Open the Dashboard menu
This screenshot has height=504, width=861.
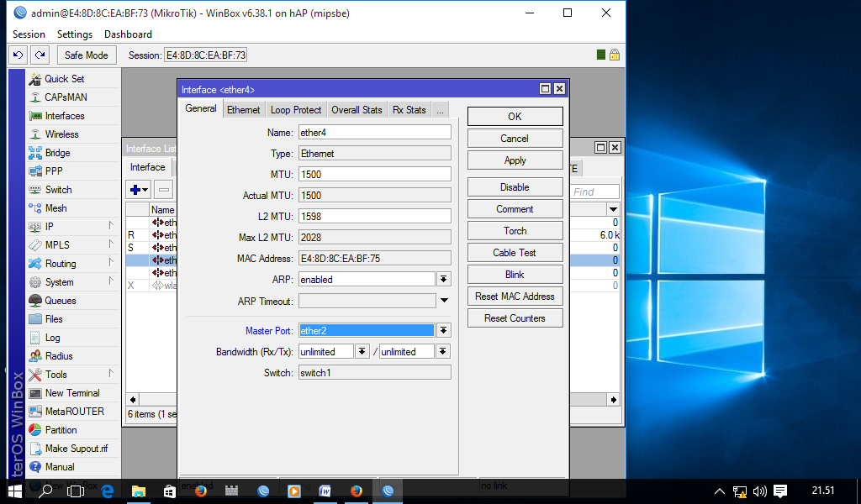128,34
